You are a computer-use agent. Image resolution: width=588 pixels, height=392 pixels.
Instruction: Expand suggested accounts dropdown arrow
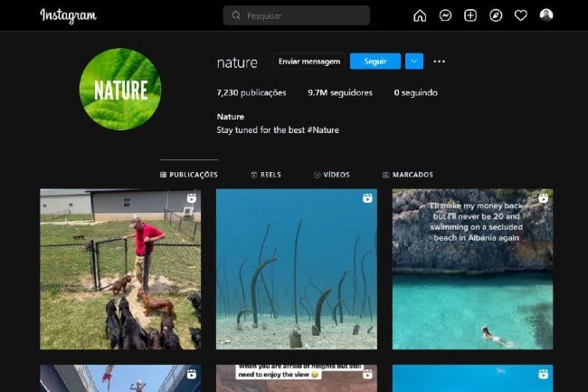pos(414,62)
